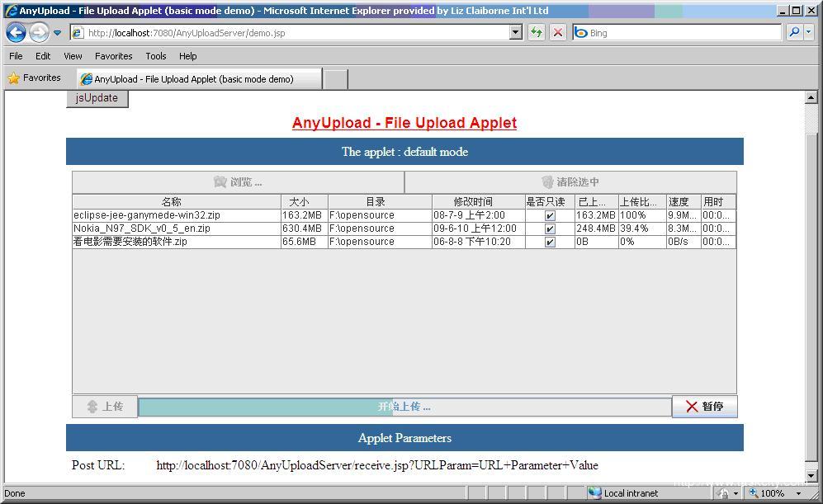Refresh the page with the green arrows icon
The image size is (823, 504).
click(x=536, y=32)
